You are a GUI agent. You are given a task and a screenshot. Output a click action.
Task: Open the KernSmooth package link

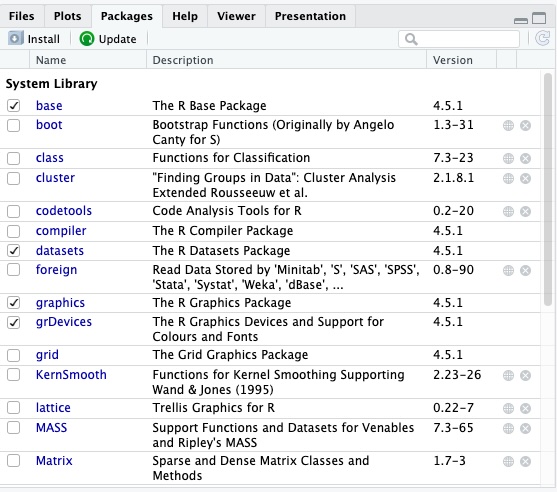pos(71,375)
